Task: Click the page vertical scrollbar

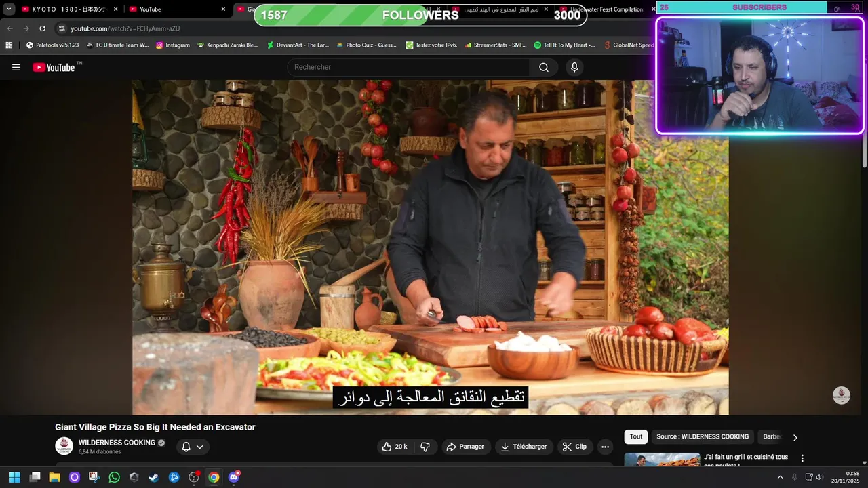Action: pyautogui.click(x=864, y=149)
